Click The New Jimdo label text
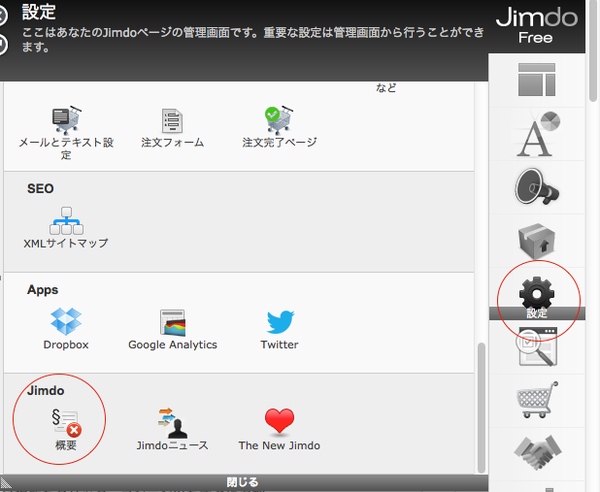600x492 pixels. click(279, 446)
